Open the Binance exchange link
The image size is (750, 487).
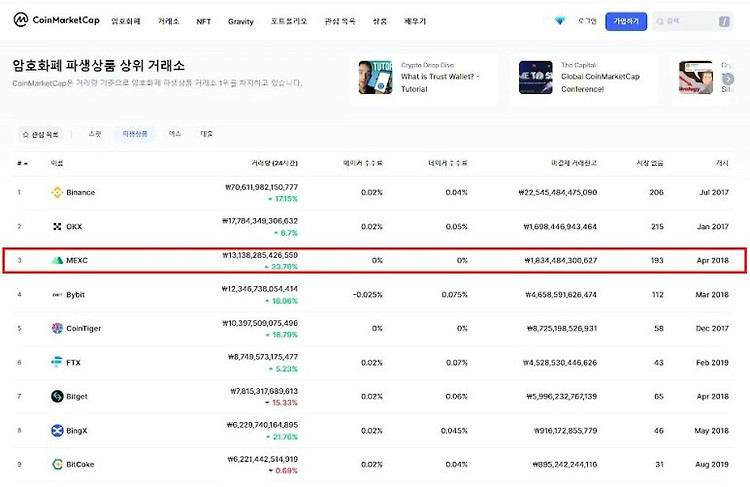pos(80,192)
